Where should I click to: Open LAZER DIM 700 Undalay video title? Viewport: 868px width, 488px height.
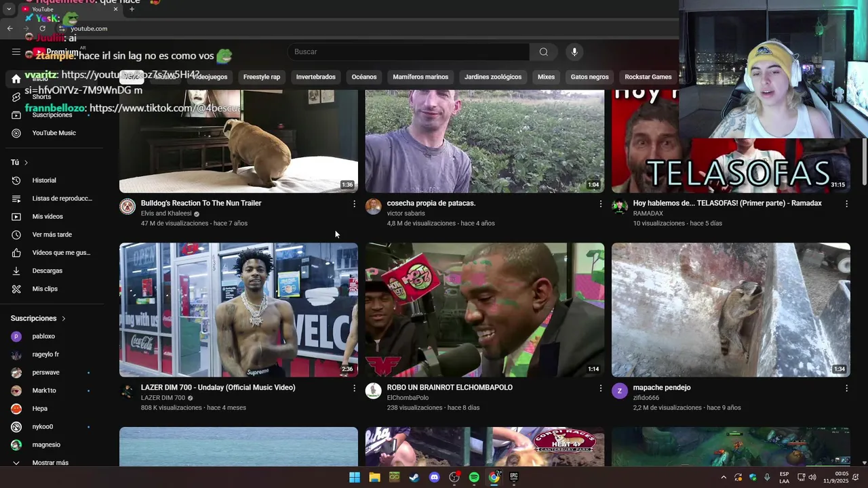point(218,388)
